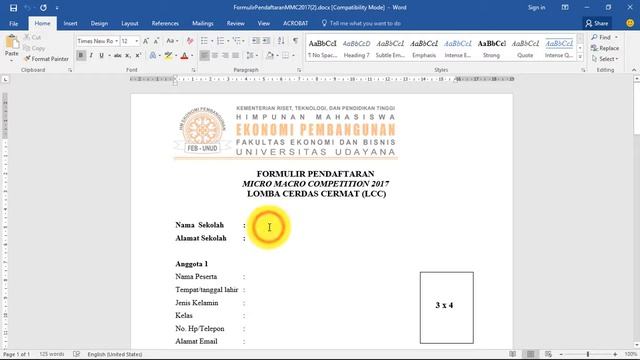Click the Share button
This screenshot has height=360, width=640.
click(x=597, y=23)
